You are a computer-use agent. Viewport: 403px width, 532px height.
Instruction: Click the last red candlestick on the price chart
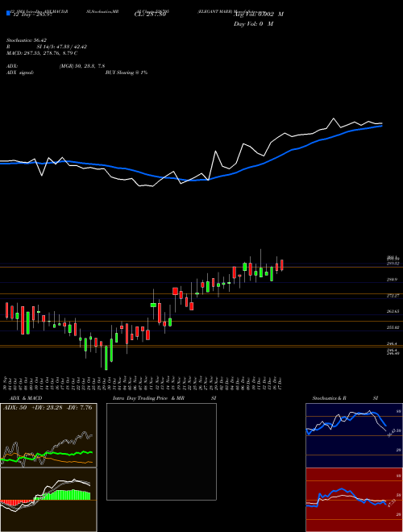pyautogui.click(x=282, y=265)
